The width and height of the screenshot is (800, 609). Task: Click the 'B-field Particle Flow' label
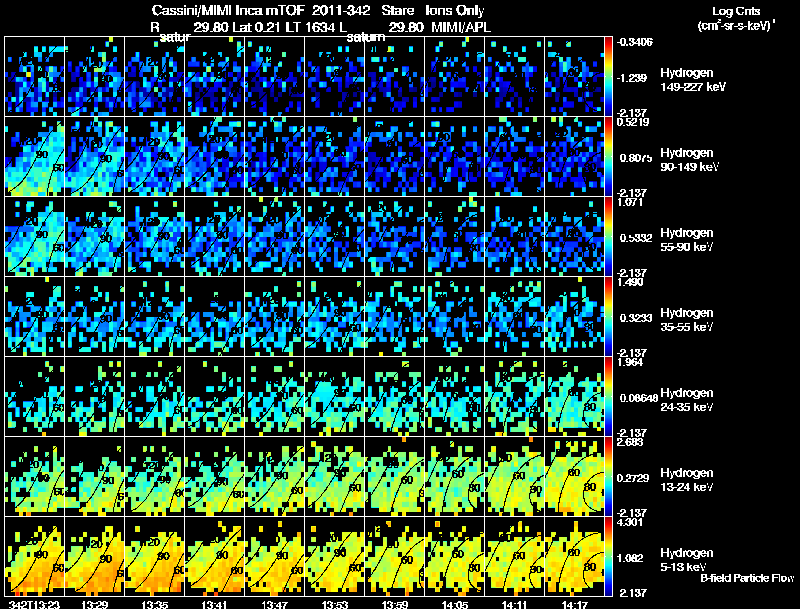(x=747, y=578)
